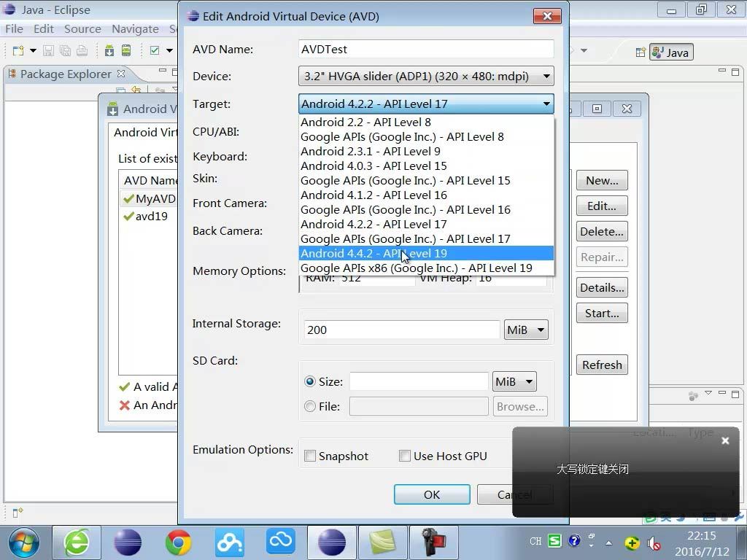Open the New file toolbar dropdown arrow

33,50
